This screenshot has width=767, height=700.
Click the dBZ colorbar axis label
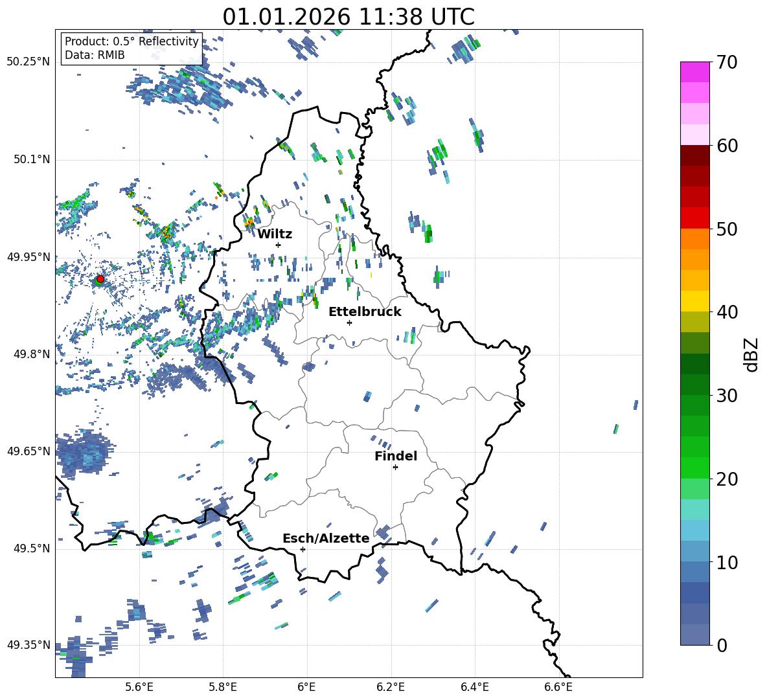pos(752,354)
